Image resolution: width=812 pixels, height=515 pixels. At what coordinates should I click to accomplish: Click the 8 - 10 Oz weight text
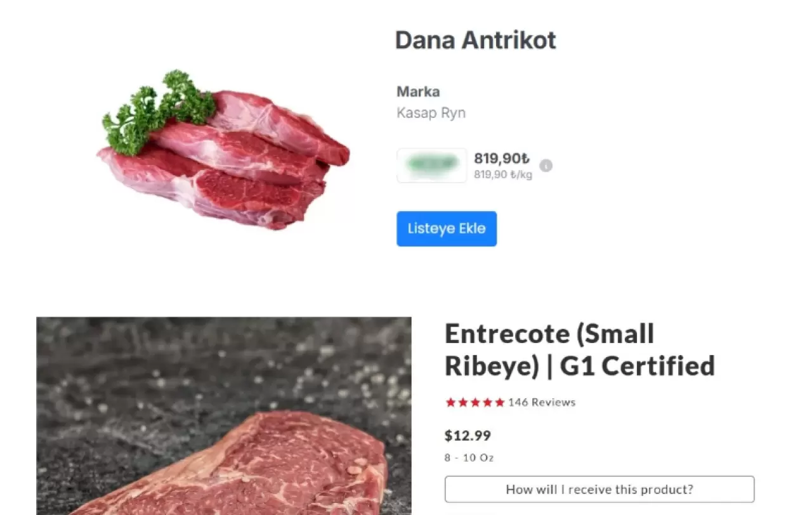point(469,457)
